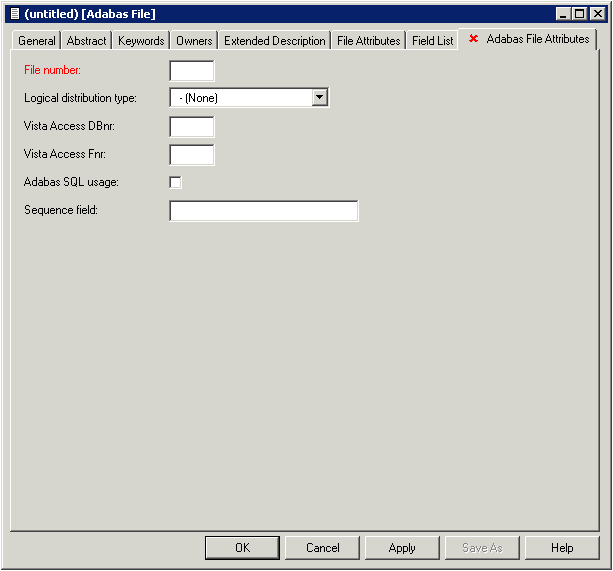Apply changes with the Apply button

point(402,548)
